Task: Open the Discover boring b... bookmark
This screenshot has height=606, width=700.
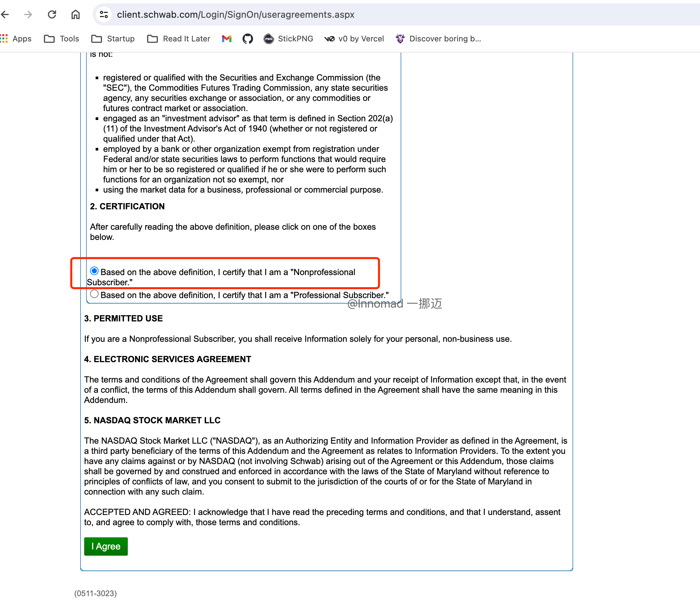Action: coord(438,39)
